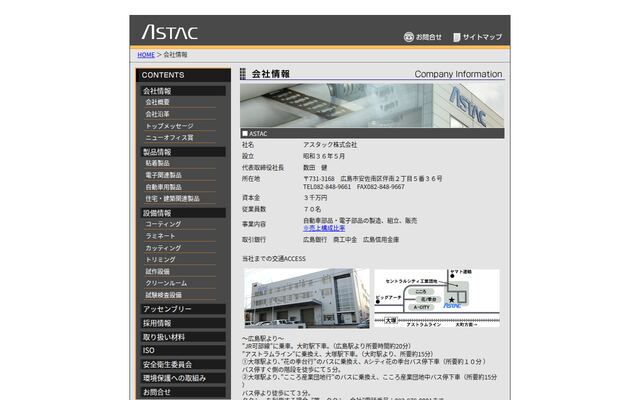Screen dimensions: 640x400
Task: Open 安全衛生委員会 sidebar item
Action: coord(183,364)
